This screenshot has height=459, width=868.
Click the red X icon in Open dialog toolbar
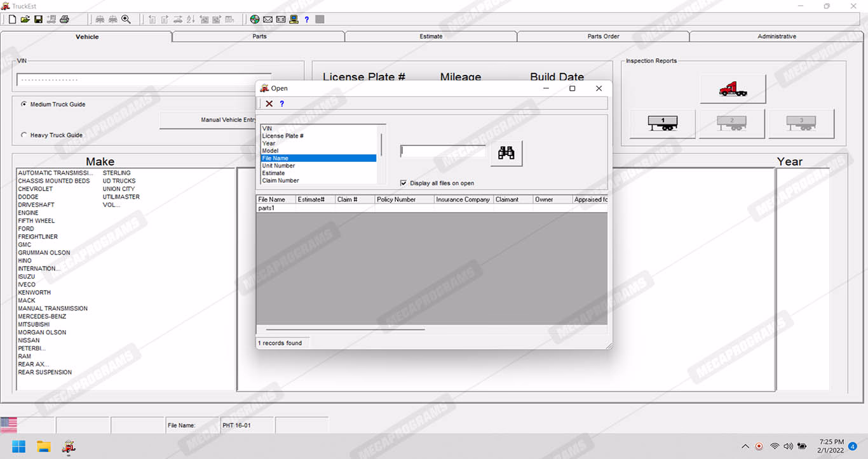click(269, 103)
